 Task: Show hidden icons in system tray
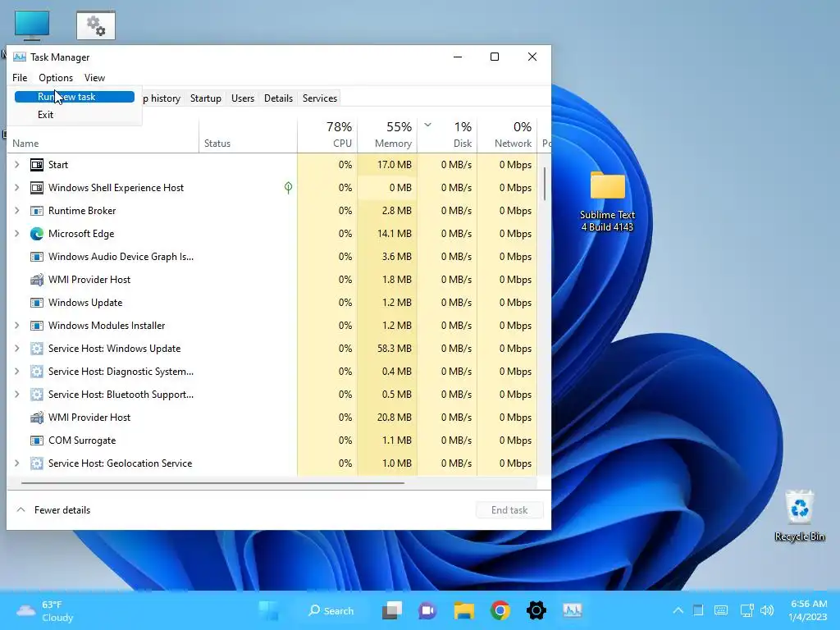678,610
